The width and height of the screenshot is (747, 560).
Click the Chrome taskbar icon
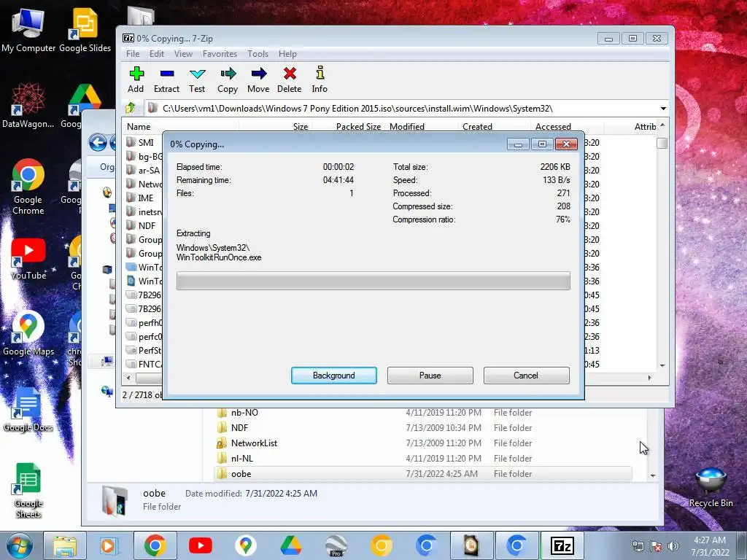tap(155, 545)
